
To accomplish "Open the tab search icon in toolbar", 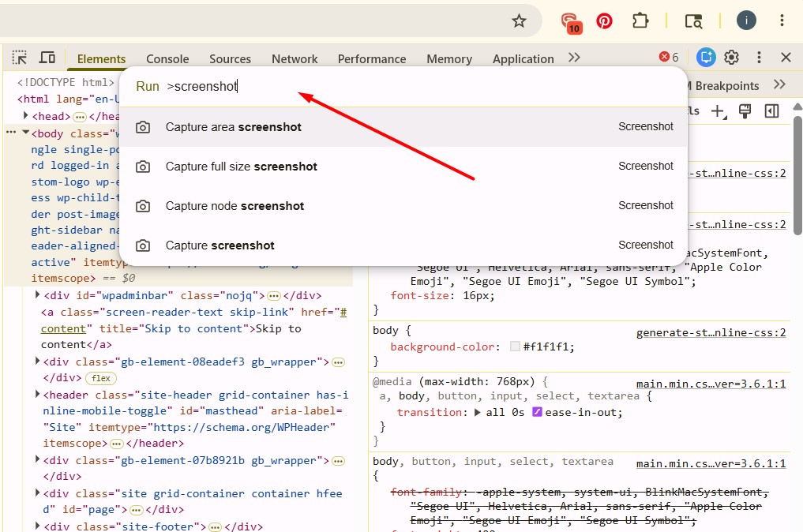I will (693, 21).
